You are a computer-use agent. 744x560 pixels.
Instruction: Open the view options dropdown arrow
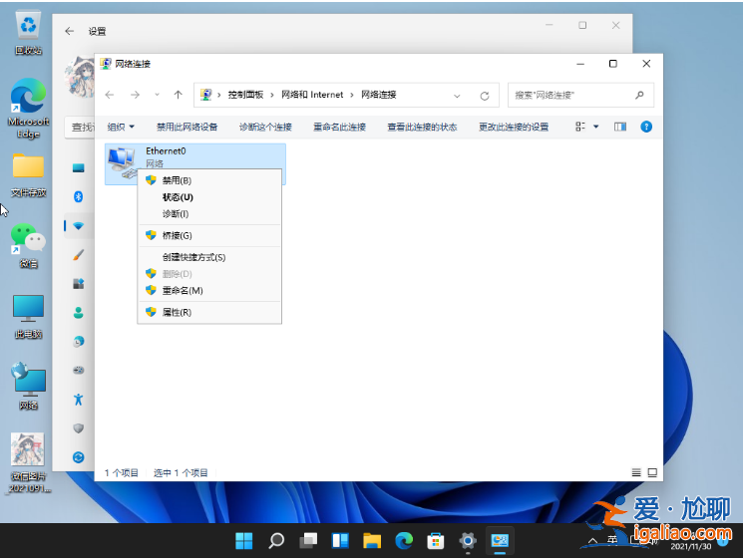click(x=596, y=127)
